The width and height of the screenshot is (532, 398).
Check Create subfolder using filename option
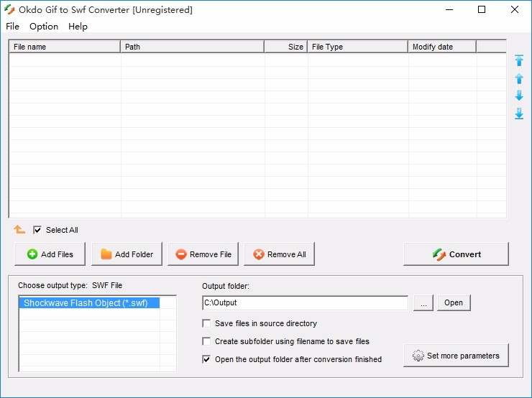pyautogui.click(x=206, y=341)
